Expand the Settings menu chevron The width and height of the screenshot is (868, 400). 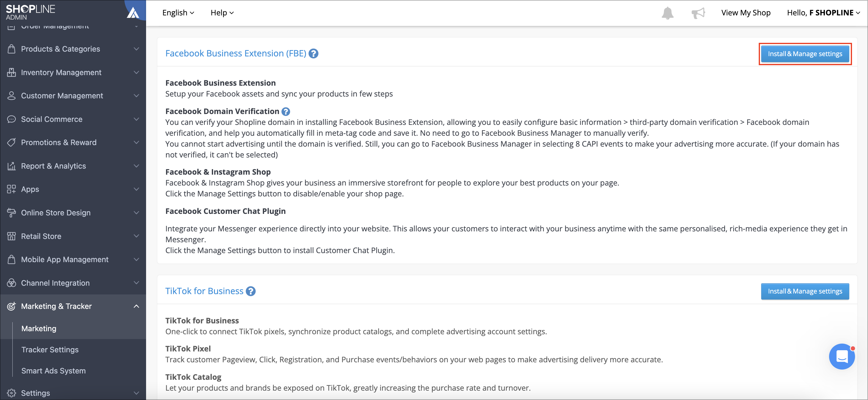click(136, 393)
